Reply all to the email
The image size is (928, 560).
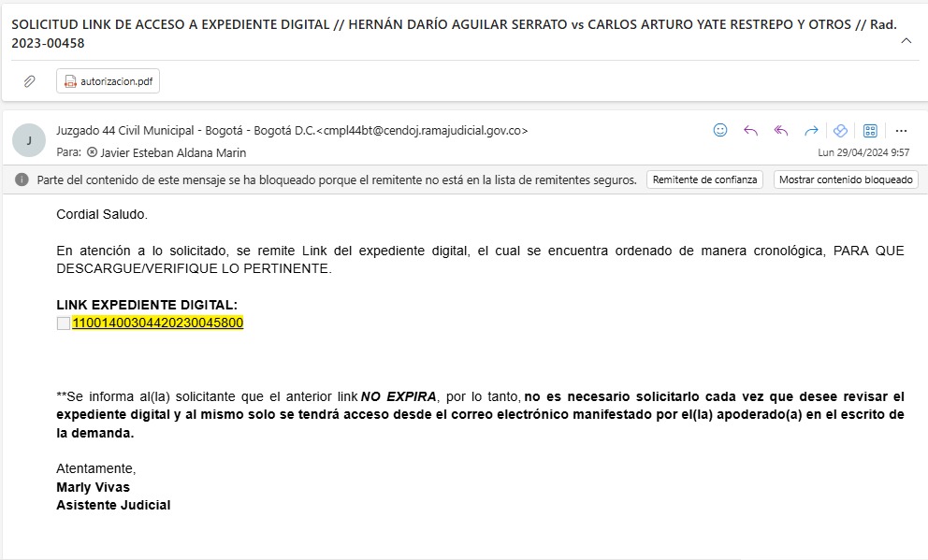pyautogui.click(x=780, y=131)
